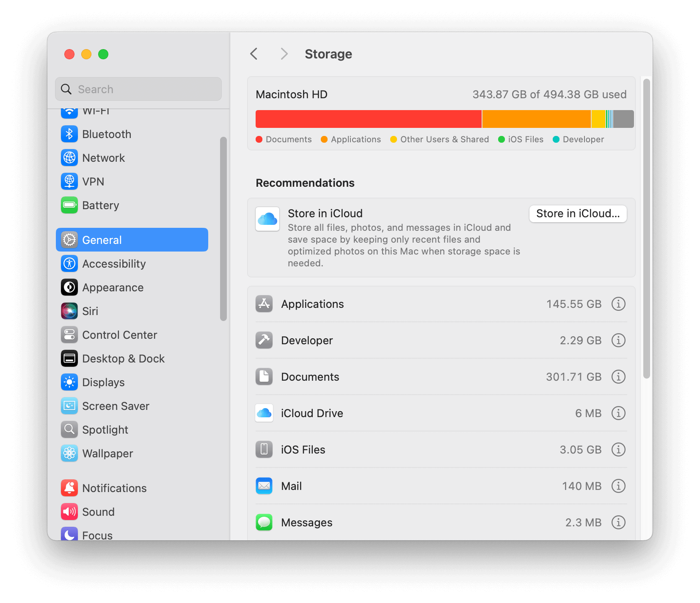Open the Wallpaper flower icon
The height and width of the screenshot is (603, 700).
[x=69, y=454]
